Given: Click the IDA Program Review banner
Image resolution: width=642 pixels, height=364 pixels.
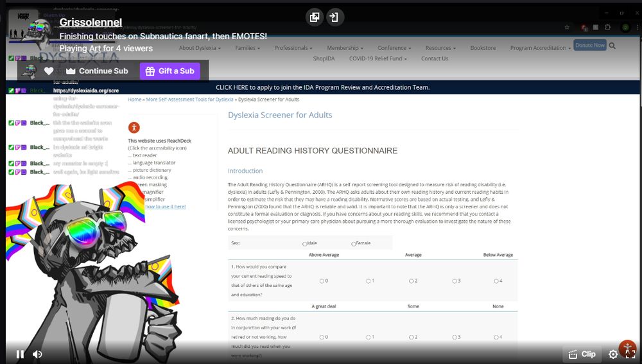Looking at the screenshot, I should pos(323,87).
